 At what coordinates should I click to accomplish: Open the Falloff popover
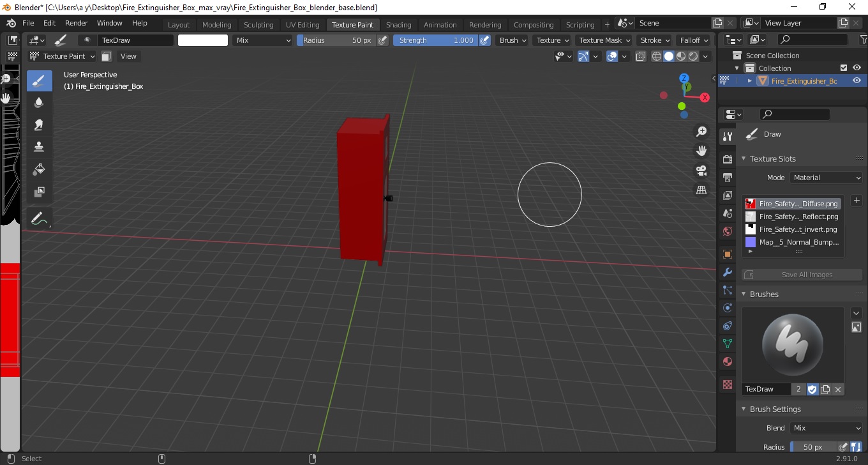(694, 40)
